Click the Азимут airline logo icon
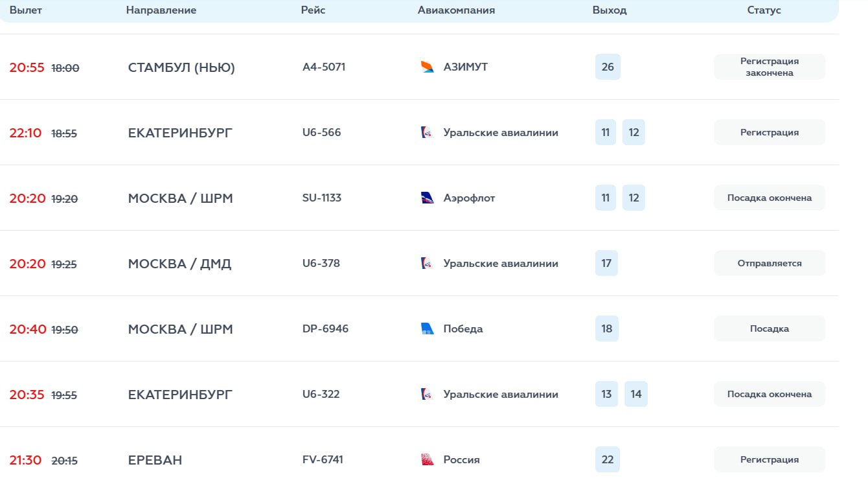868x484 pixels. pos(428,67)
